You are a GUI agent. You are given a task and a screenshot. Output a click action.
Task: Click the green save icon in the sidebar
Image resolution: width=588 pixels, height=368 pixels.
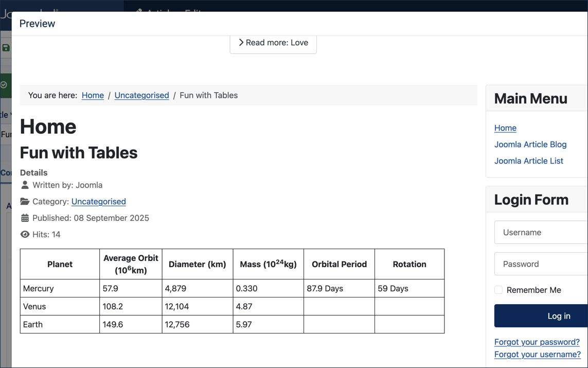click(5, 47)
